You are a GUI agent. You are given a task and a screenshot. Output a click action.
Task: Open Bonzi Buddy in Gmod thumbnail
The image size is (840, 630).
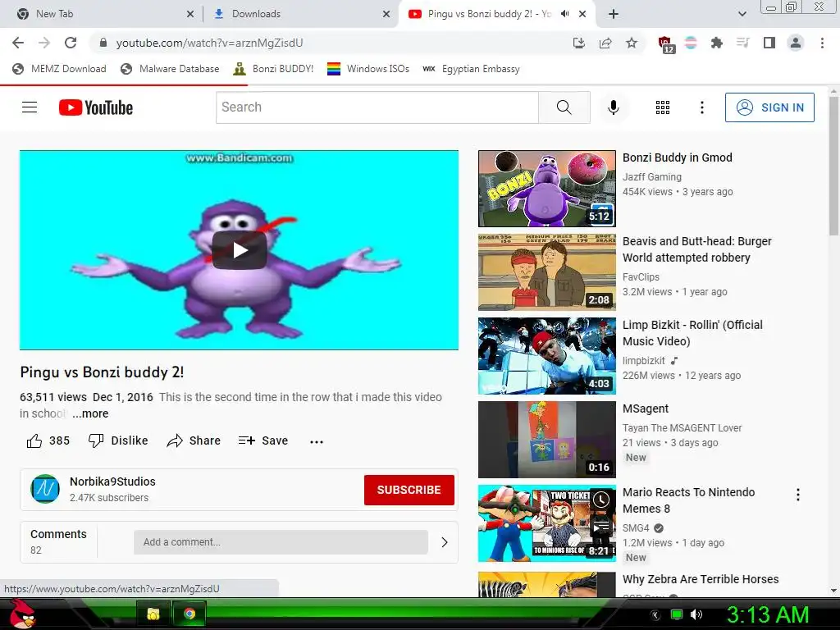(546, 189)
